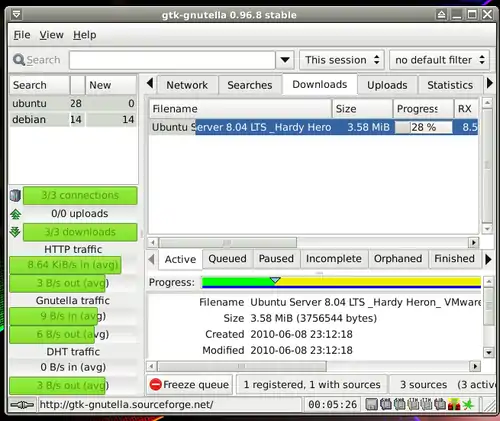
Task: Switch to the Queued downloads tab
Action: [227, 259]
